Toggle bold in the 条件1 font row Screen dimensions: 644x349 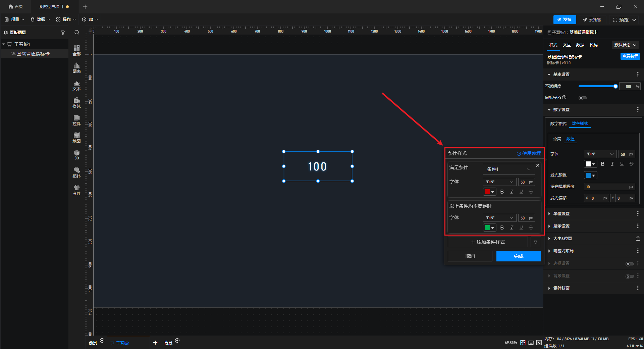click(502, 192)
